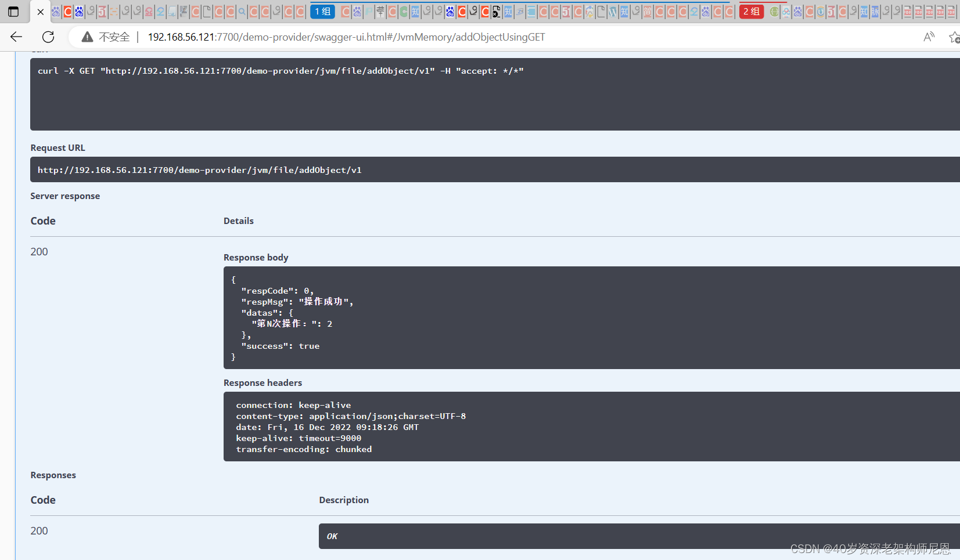This screenshot has width=960, height=560.
Task: Click the 'OK' description box
Action: [x=639, y=536]
